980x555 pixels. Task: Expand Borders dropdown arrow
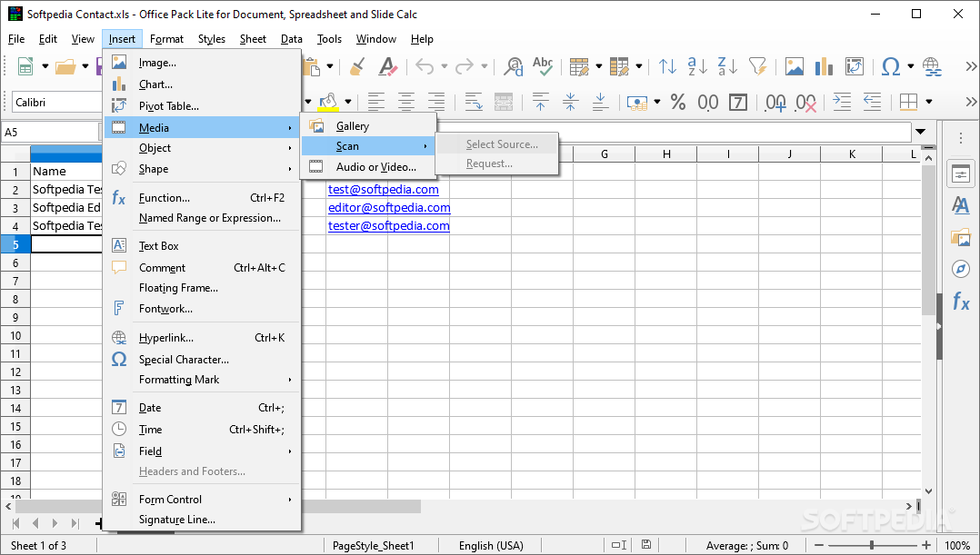click(929, 102)
